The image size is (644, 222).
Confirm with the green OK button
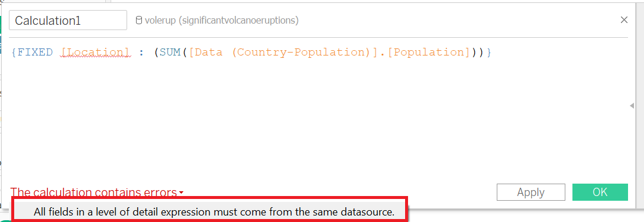click(600, 192)
